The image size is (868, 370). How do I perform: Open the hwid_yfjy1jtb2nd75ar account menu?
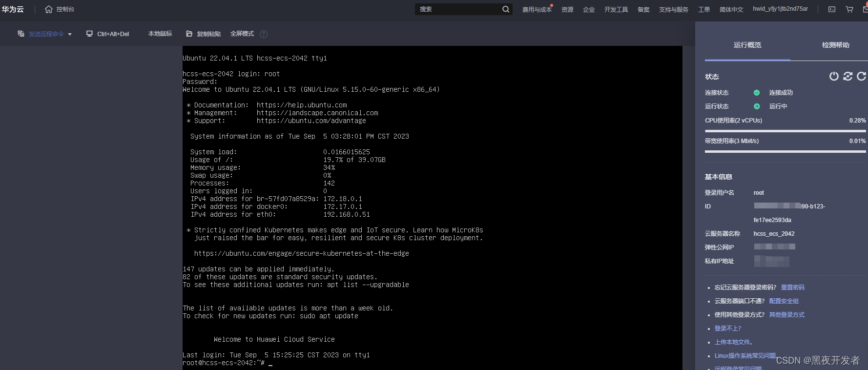[780, 9]
